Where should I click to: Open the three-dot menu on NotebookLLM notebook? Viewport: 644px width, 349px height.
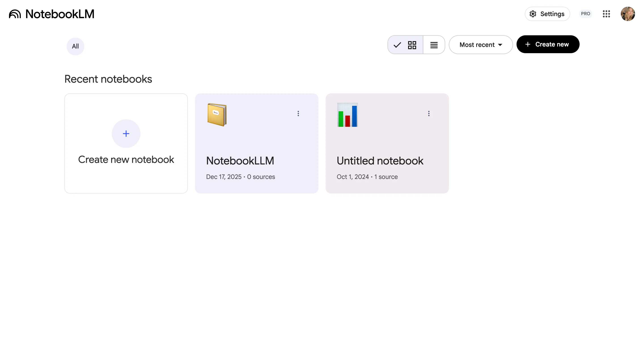[x=298, y=114]
